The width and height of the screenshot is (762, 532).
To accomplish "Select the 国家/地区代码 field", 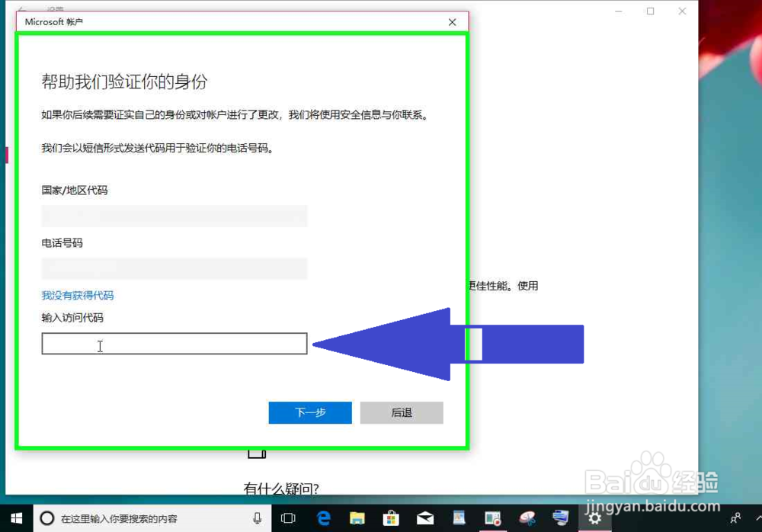I will (174, 216).
